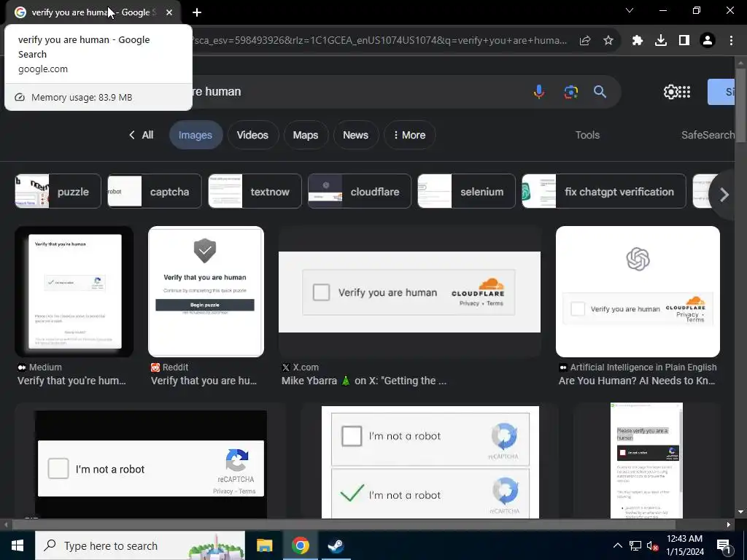
Task: Open the Medium result thumbnail
Action: click(x=74, y=292)
